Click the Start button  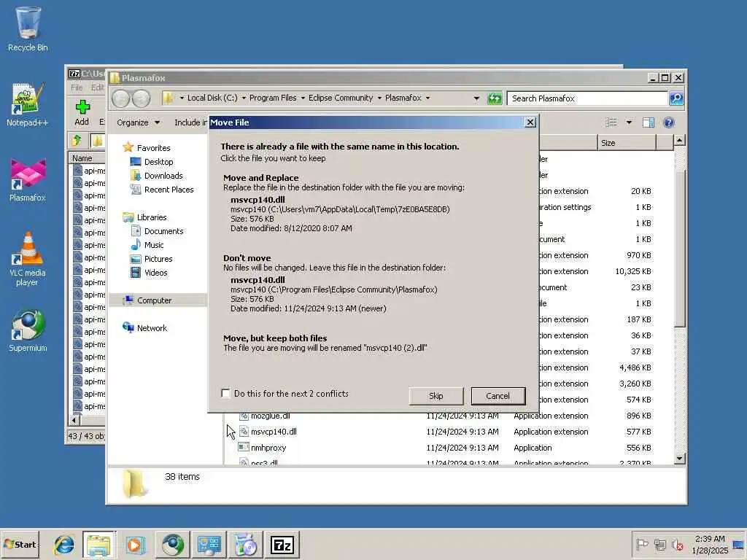(20, 544)
